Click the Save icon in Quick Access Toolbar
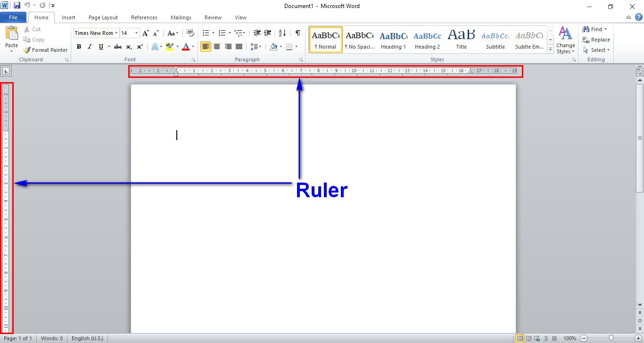This screenshot has width=644, height=343. (17, 6)
